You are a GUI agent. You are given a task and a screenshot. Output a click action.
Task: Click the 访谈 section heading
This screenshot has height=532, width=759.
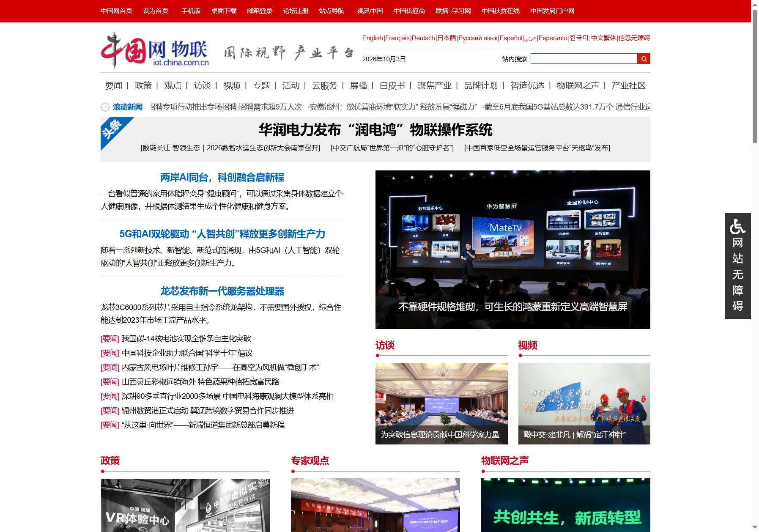coord(385,346)
